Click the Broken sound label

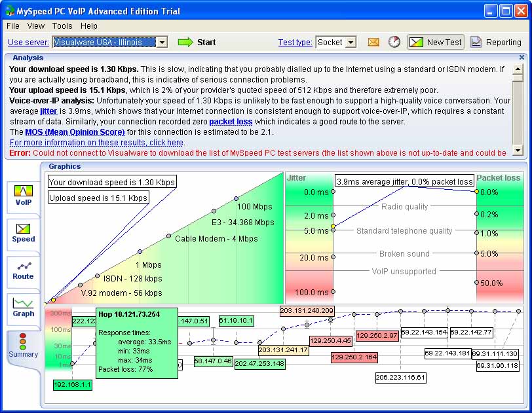(404, 254)
